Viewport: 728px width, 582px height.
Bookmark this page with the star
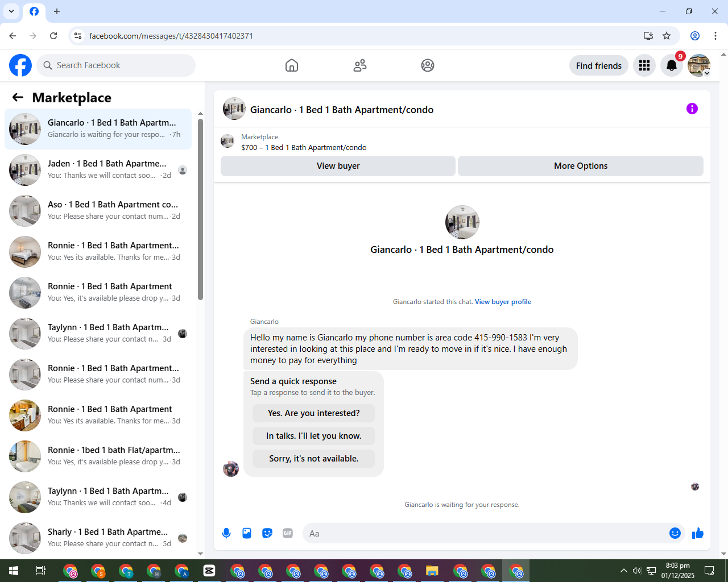[x=667, y=36]
